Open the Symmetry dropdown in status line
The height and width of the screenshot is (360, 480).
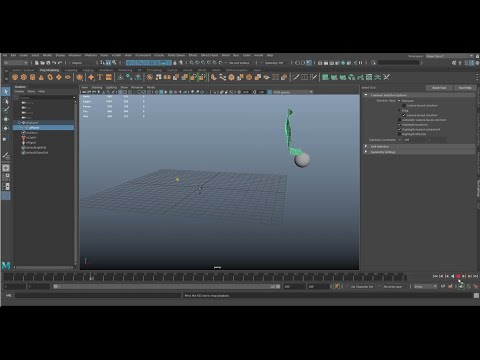(x=274, y=63)
